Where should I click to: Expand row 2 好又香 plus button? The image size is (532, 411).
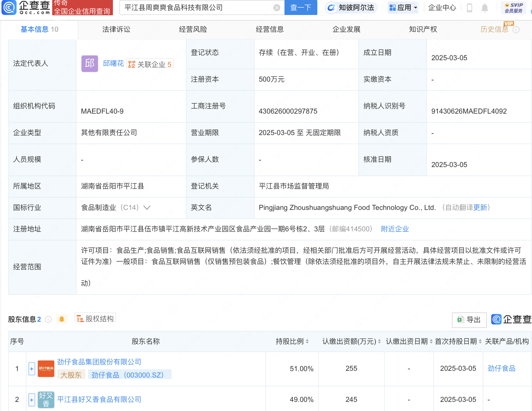click(32, 400)
